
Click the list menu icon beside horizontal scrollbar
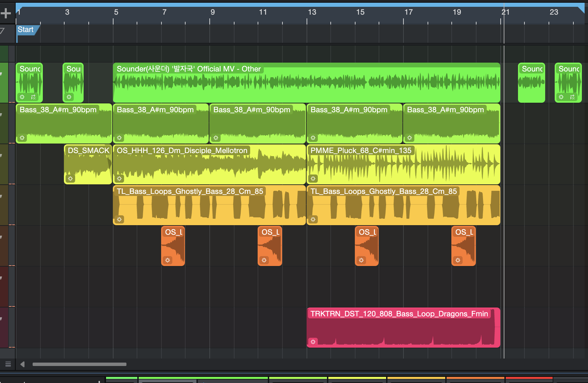coord(8,364)
